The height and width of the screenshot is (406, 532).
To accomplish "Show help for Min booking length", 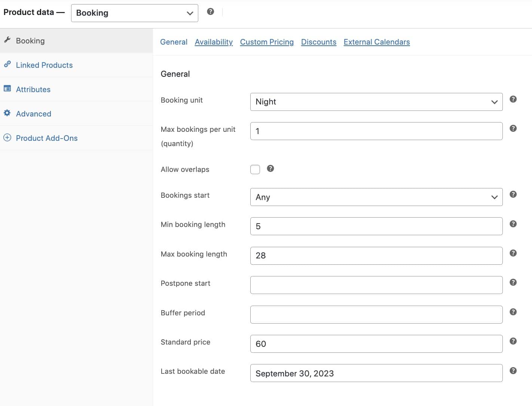I will 513,224.
